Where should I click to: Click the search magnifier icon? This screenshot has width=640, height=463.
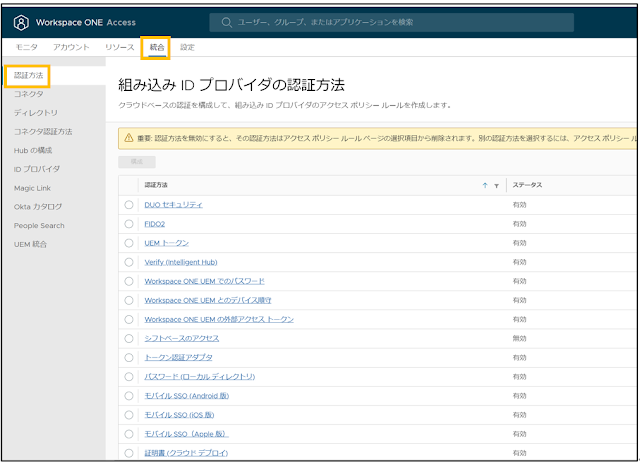click(x=227, y=22)
